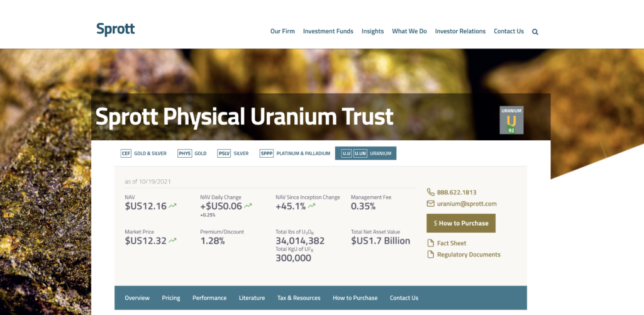The image size is (644, 315).
Task: Click the Fact Sheet document icon
Action: (431, 243)
